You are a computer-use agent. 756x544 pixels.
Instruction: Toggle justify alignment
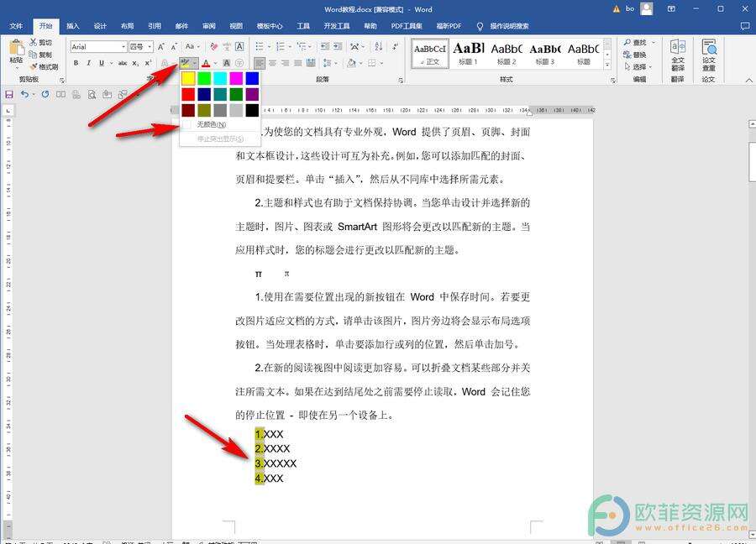coord(298,63)
